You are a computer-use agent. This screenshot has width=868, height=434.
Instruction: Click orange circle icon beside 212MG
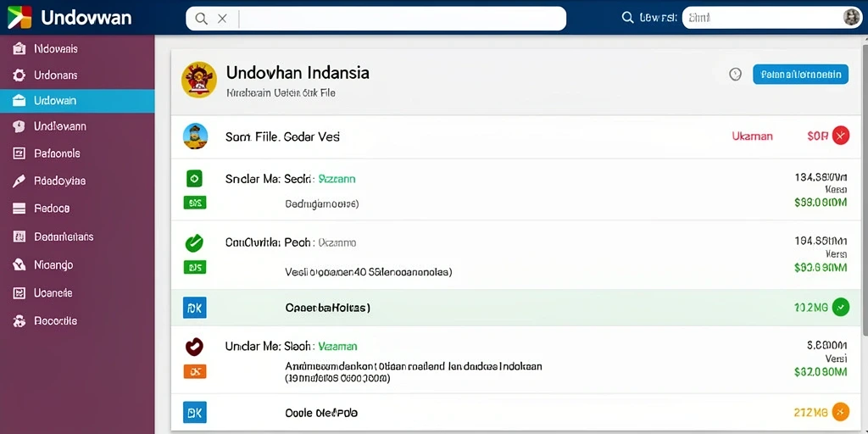[840, 411]
